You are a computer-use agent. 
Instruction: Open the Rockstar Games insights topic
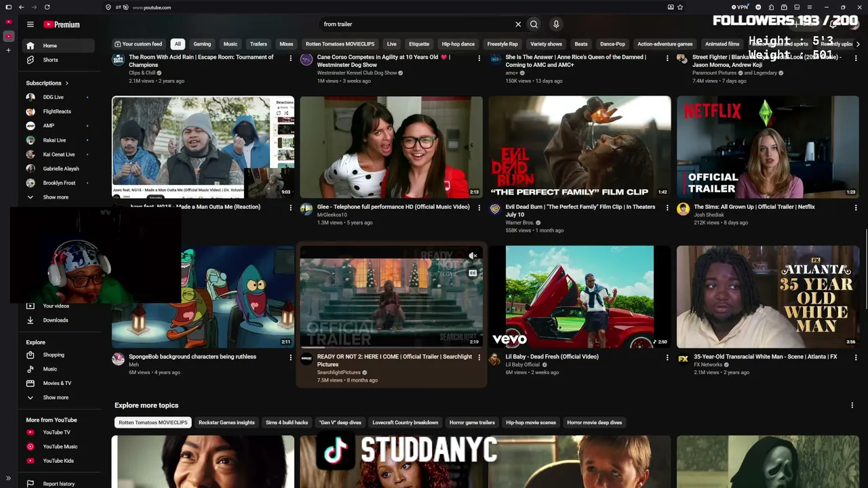click(x=226, y=423)
